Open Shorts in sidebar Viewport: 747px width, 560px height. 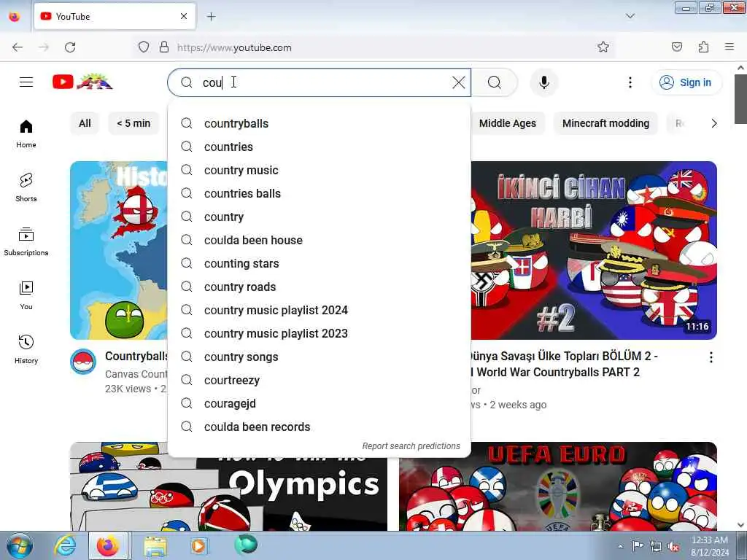(26, 187)
